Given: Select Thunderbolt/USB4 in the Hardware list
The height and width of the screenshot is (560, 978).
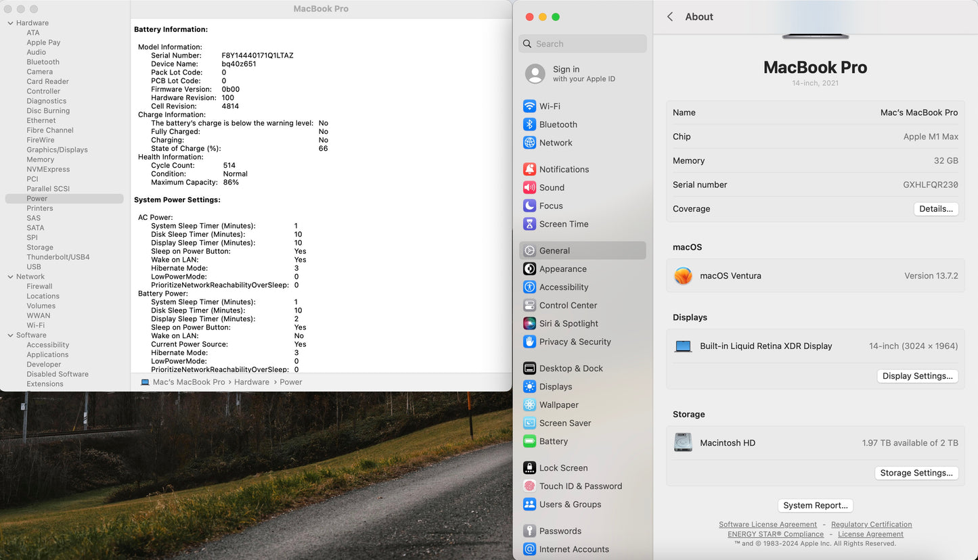Looking at the screenshot, I should (x=58, y=257).
